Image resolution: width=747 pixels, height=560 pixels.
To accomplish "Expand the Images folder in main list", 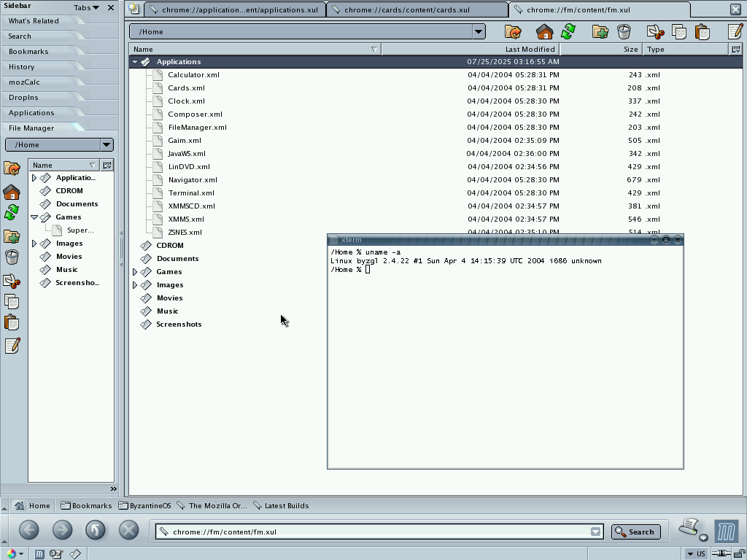I will 135,285.
